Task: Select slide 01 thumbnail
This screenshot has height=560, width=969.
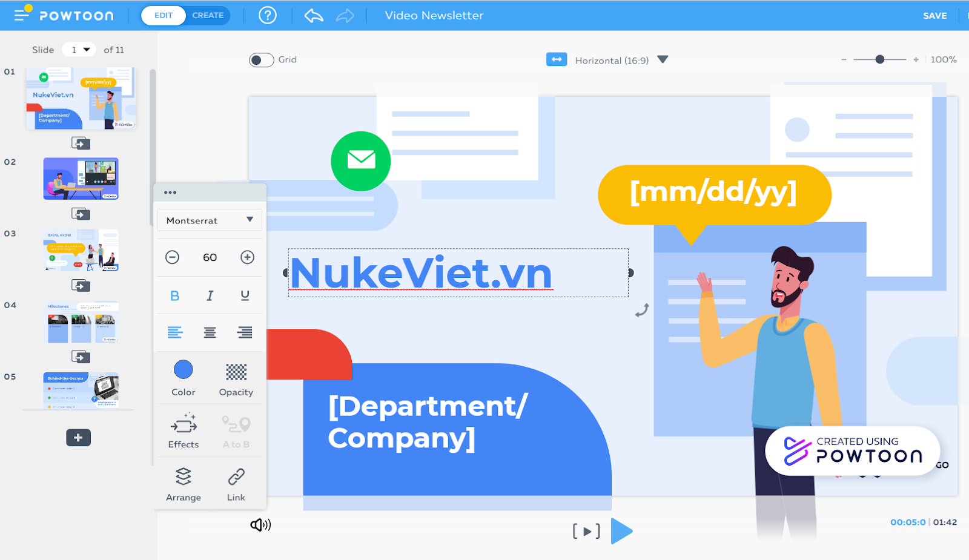Action: [x=81, y=98]
